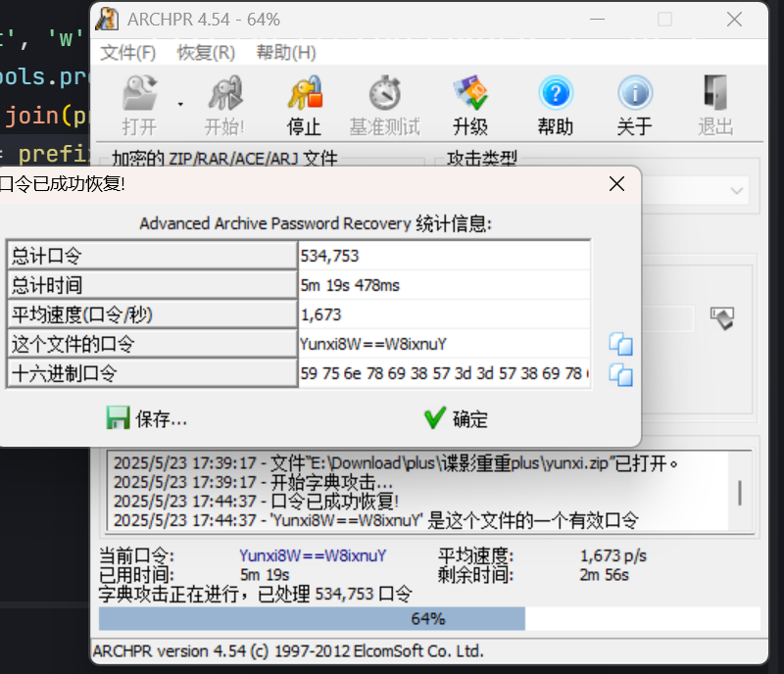Click the Stop (停止) toolbar icon

(305, 93)
